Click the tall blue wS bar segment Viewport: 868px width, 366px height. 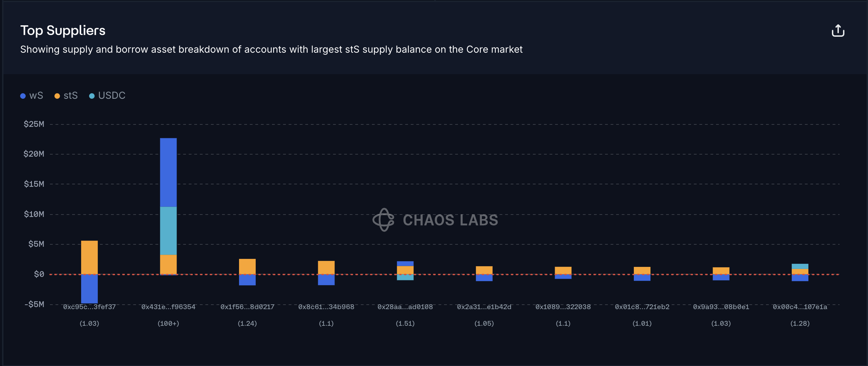(168, 172)
